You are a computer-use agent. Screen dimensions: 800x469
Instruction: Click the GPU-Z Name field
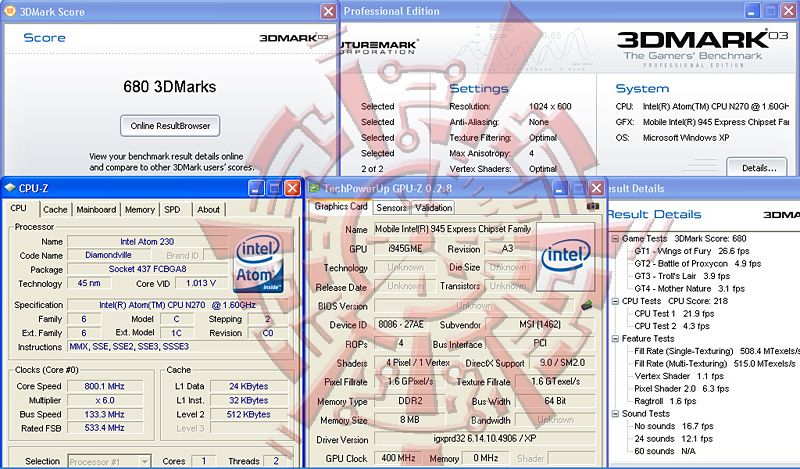click(453, 229)
